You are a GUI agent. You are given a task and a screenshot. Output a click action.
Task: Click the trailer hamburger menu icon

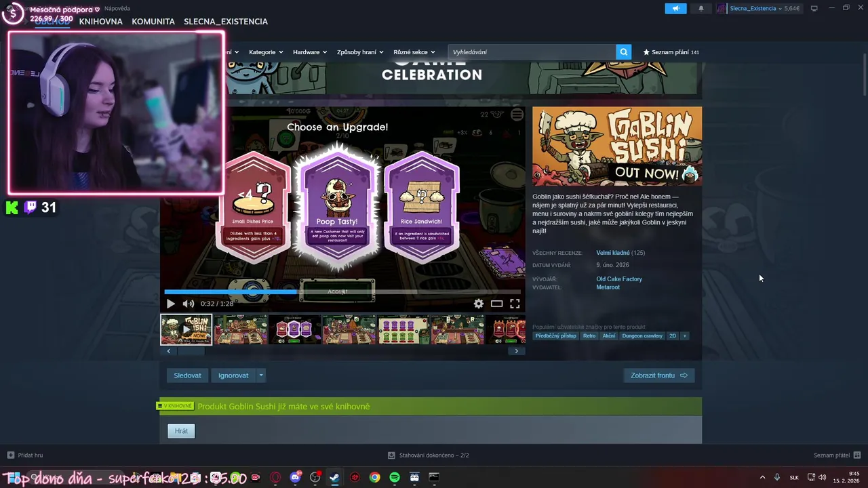point(517,115)
